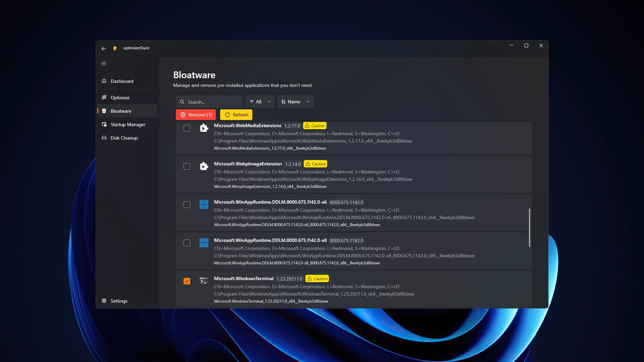Open the Optimize section
The image size is (644, 362).
[127, 98]
